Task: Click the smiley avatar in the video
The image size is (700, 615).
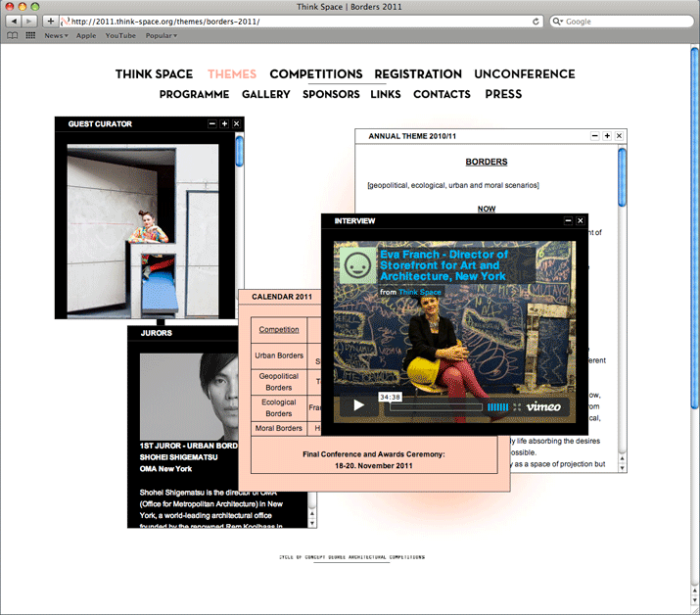Action: [357, 266]
